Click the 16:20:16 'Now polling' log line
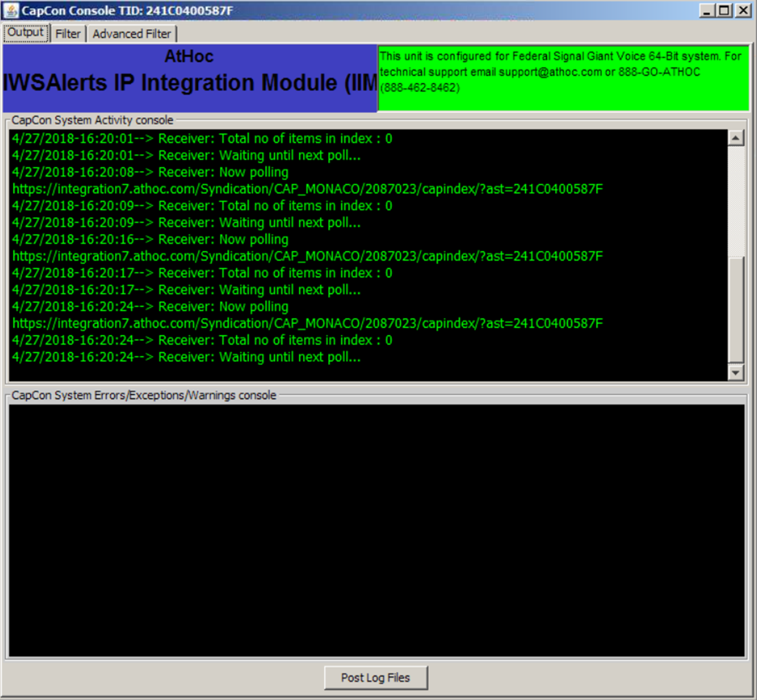This screenshot has width=757, height=700. [x=150, y=239]
